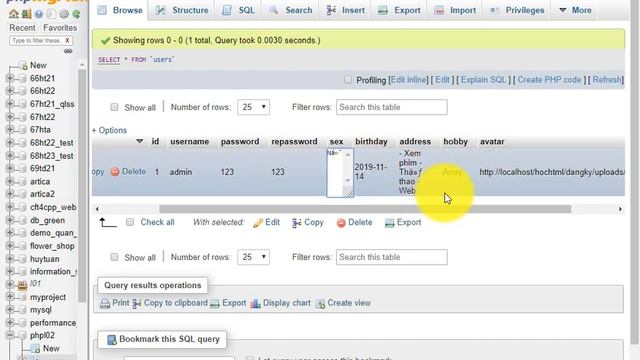The image size is (640, 360).
Task: Open the top Number of rows dropdown
Action: [253, 107]
